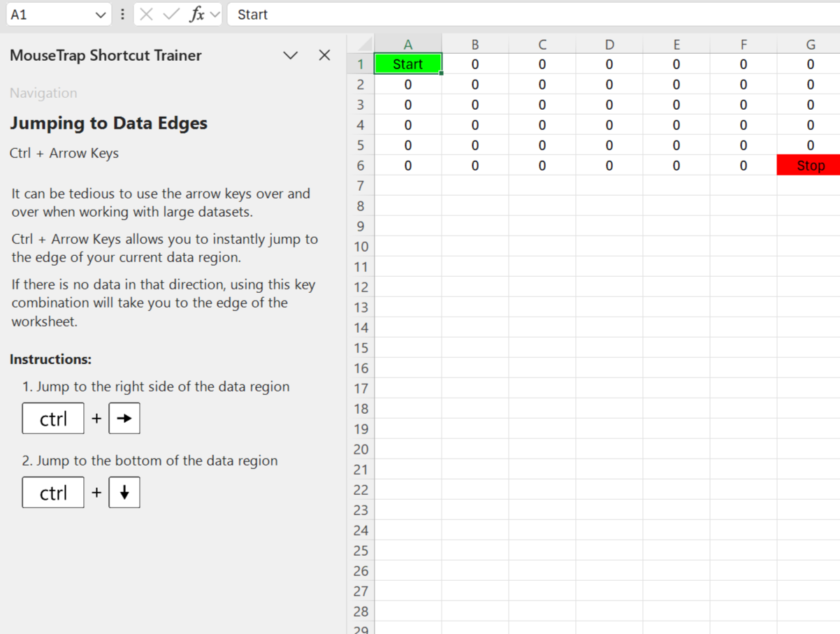Screen dimensions: 840x634
Task: Select cell B2 containing 0
Action: (x=475, y=84)
